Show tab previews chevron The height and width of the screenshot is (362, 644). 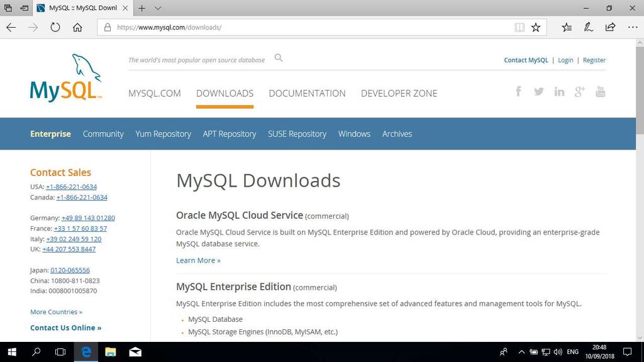click(158, 8)
